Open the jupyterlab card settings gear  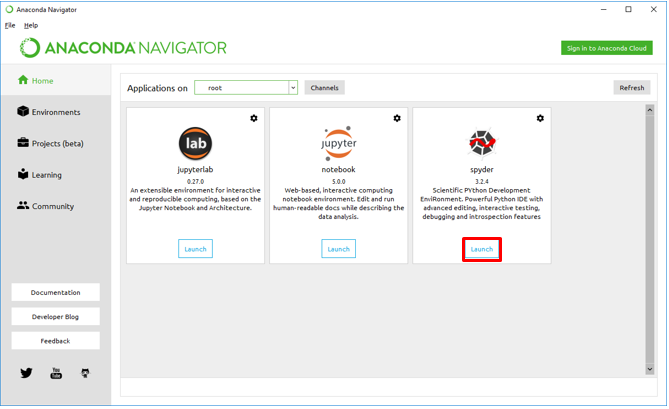[x=254, y=118]
